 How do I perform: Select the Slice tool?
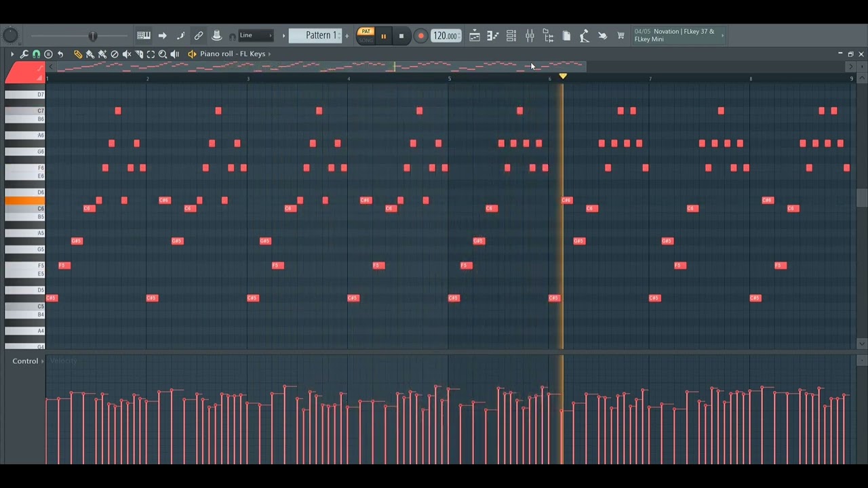coord(139,54)
